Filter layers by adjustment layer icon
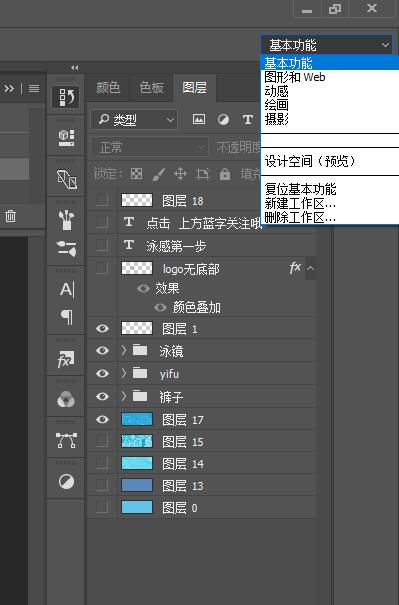The width and height of the screenshot is (399, 605). (x=223, y=119)
